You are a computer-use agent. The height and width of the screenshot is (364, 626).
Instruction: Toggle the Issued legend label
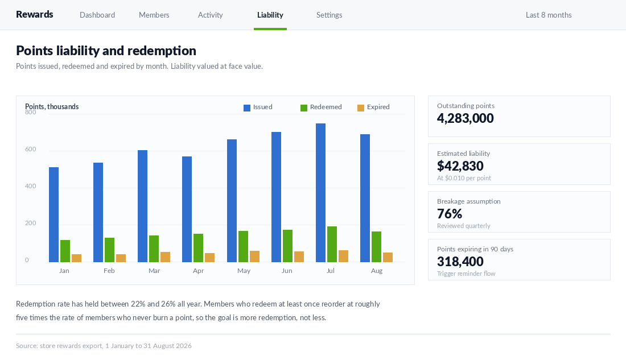click(263, 107)
